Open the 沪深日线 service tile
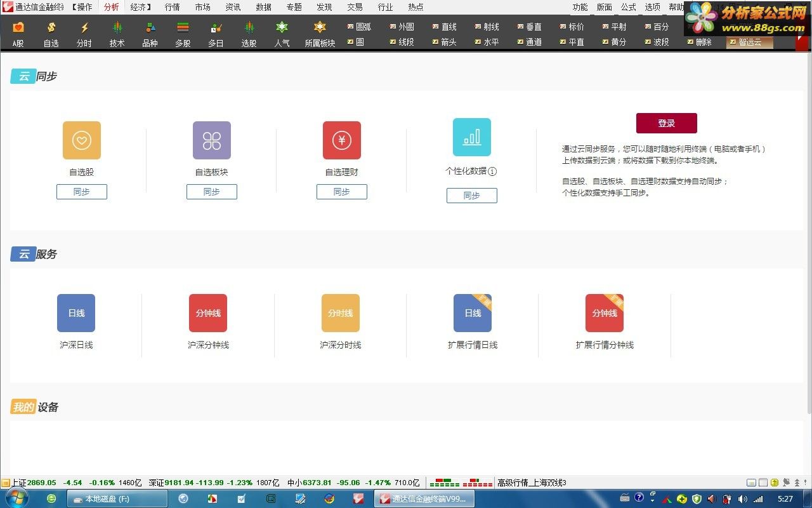Image resolution: width=812 pixels, height=508 pixels. pos(76,313)
